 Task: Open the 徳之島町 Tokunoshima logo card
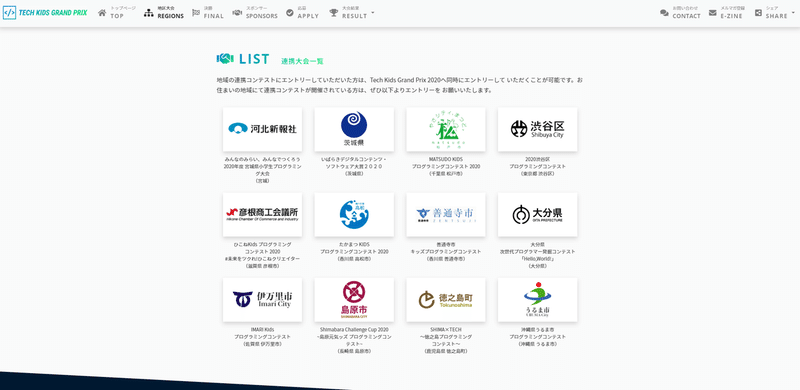coord(446,300)
